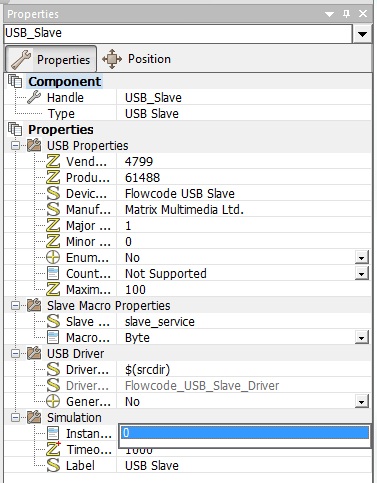377x483 pixels.
Task: Collapse the Simulation group
Action: [15, 418]
